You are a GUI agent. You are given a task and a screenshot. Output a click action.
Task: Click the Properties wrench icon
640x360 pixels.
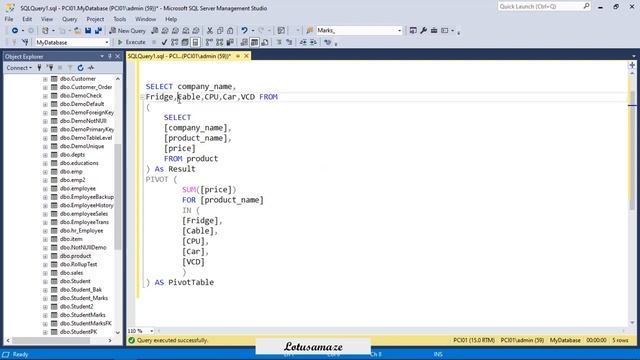point(424,31)
